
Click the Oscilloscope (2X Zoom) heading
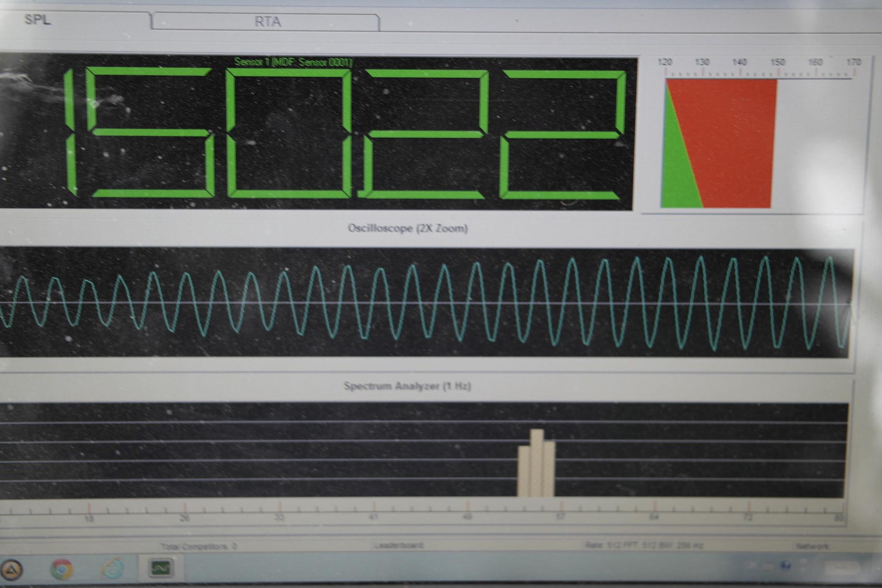pyautogui.click(x=407, y=228)
